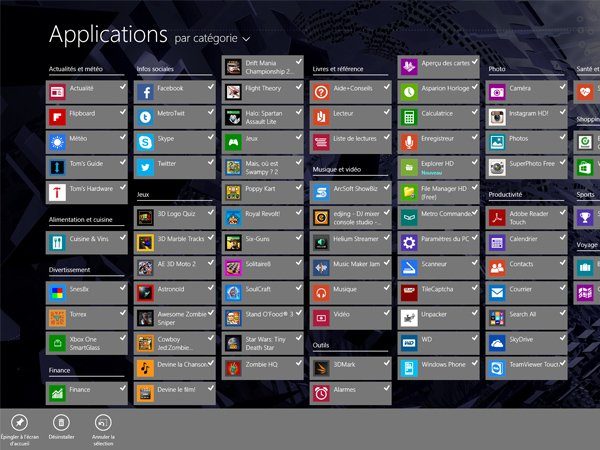The image size is (600, 450).
Task: Click the Flipboard app icon
Action: coord(57,117)
